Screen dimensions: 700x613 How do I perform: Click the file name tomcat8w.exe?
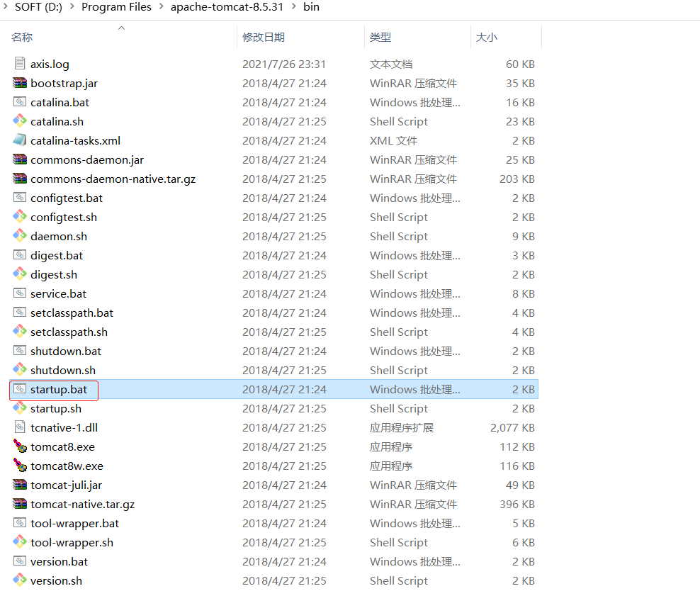point(67,466)
